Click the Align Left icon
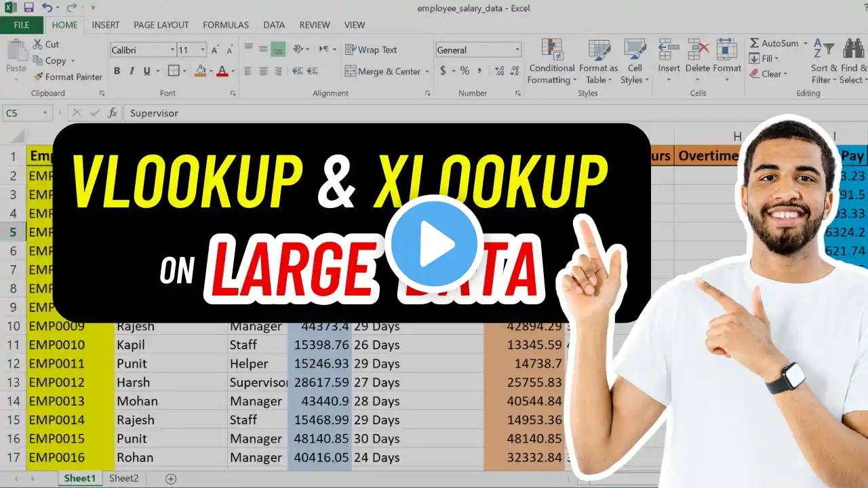The width and height of the screenshot is (868, 488). coord(248,70)
